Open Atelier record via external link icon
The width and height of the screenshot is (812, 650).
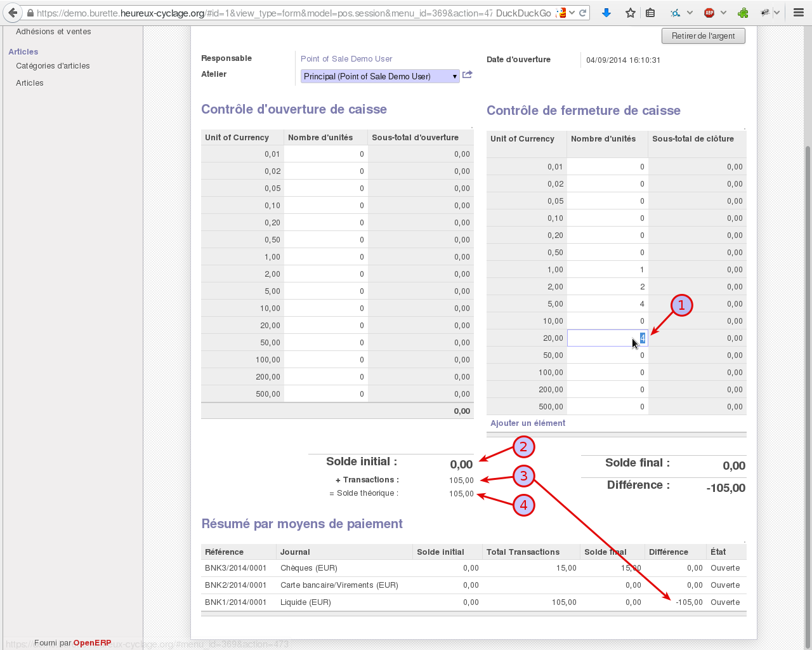[x=468, y=75]
